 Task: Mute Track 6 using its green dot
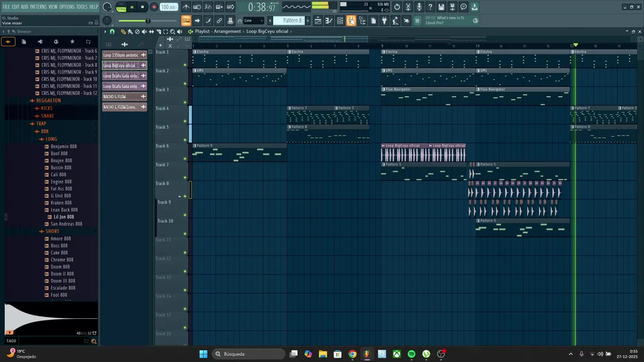click(185, 158)
